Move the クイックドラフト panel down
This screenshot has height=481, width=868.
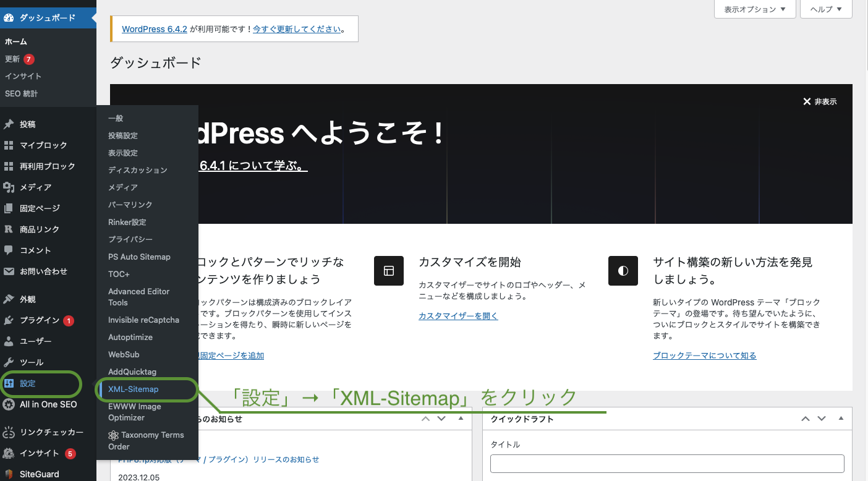(x=822, y=419)
